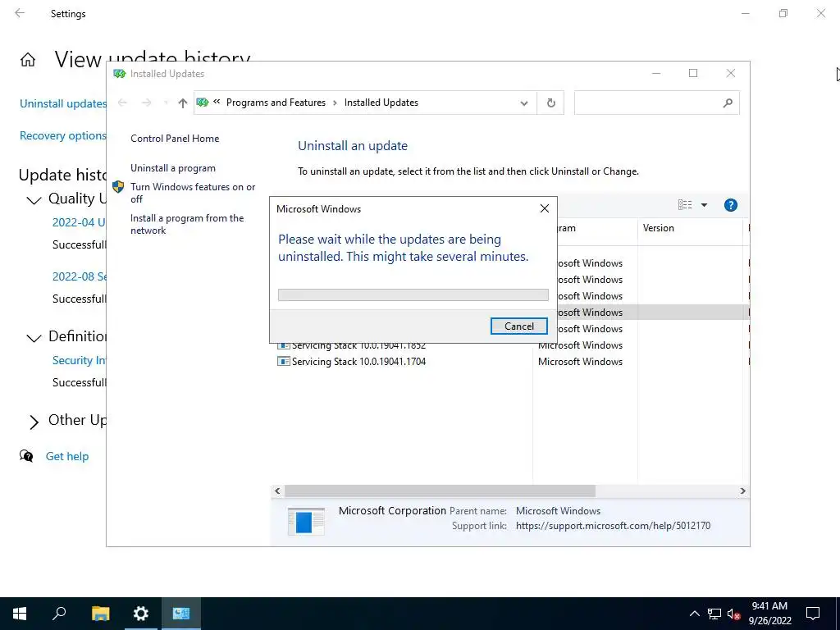Screen dimensions: 840x630
Task: Open the Windows Start menu
Action: coord(20,614)
